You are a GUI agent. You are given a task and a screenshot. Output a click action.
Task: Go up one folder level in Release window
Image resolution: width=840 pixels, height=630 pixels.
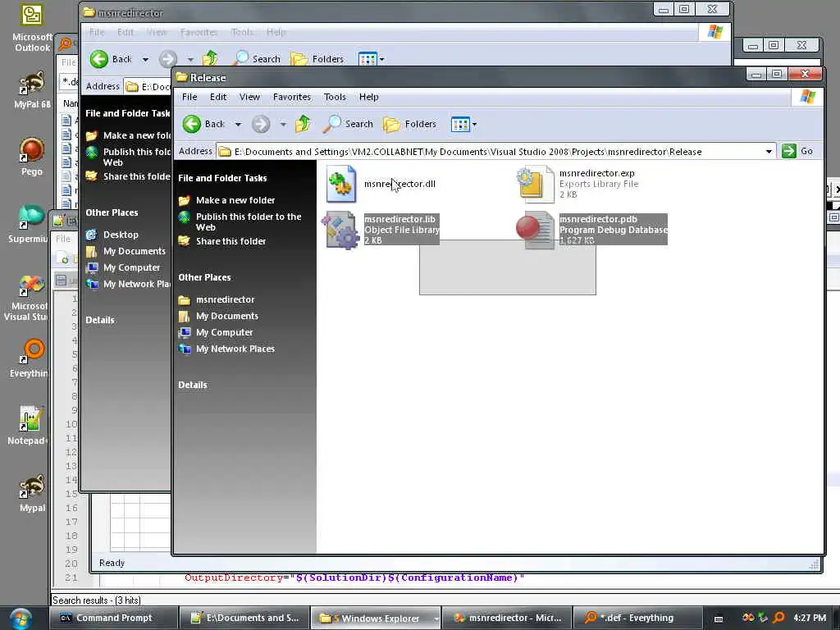coord(303,124)
